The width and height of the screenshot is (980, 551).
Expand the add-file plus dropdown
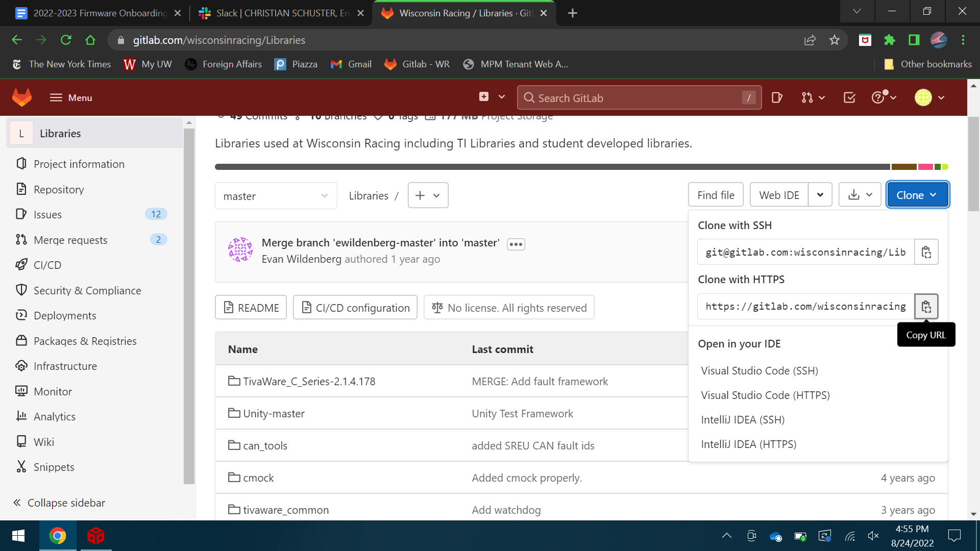pyautogui.click(x=428, y=195)
